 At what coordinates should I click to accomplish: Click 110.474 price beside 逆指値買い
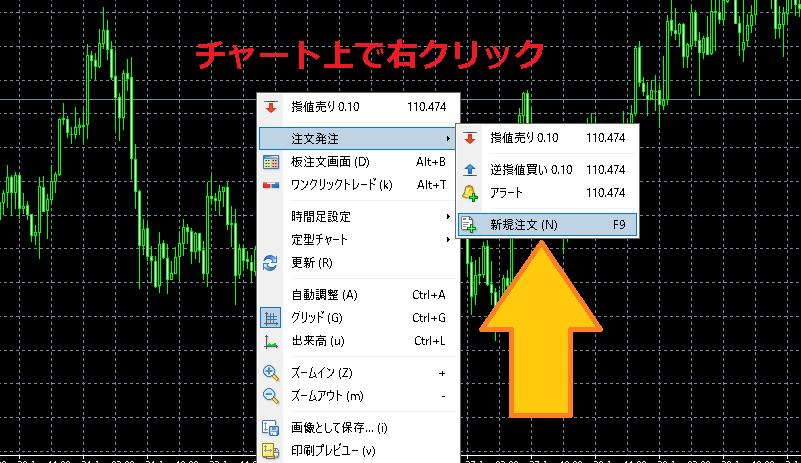(x=605, y=170)
